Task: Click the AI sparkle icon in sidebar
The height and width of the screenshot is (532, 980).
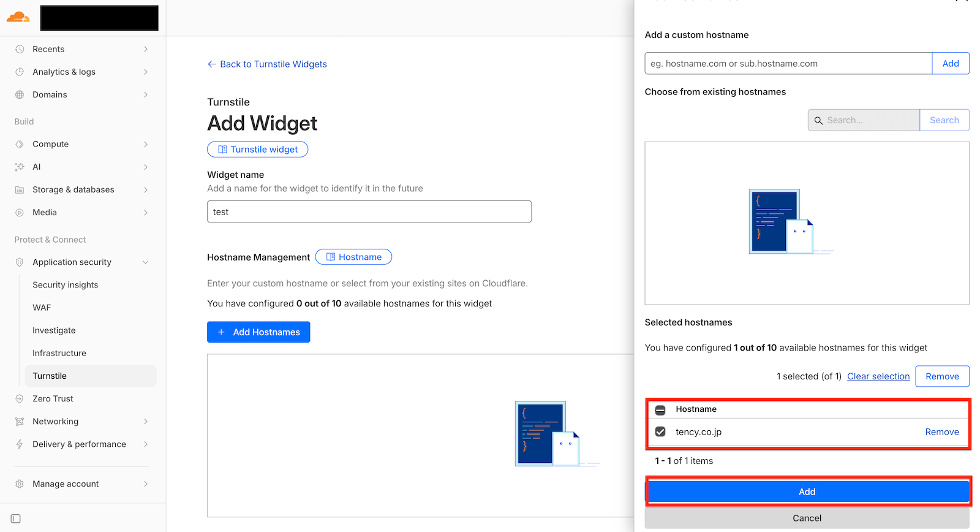Action: click(20, 167)
